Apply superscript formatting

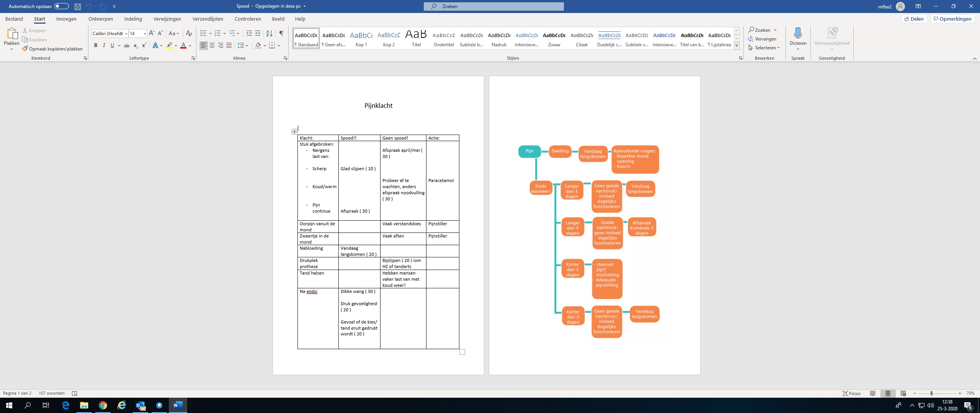144,46
